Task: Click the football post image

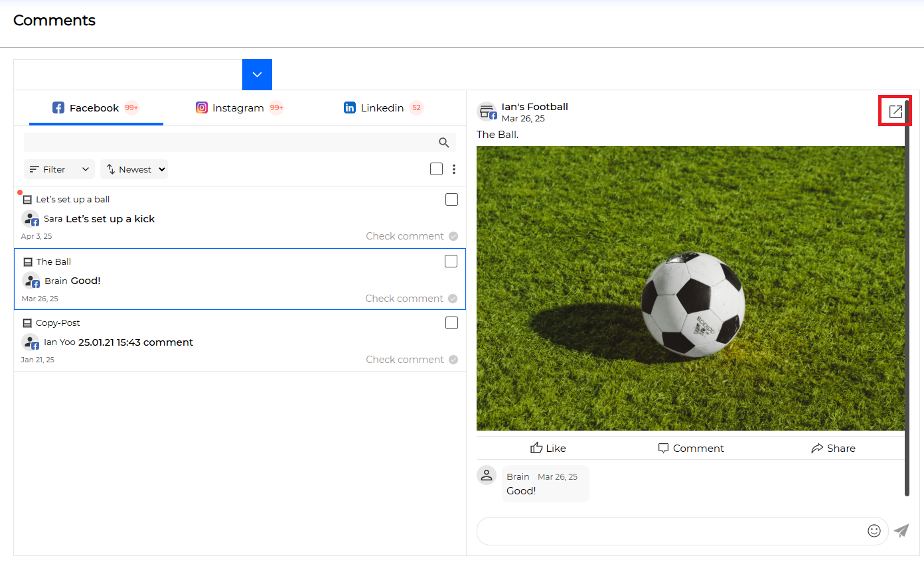Action: click(690, 289)
